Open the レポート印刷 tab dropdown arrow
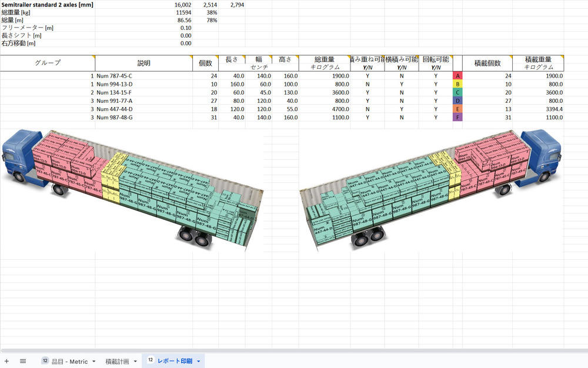Image resolution: width=588 pixels, height=368 pixels. (199, 362)
